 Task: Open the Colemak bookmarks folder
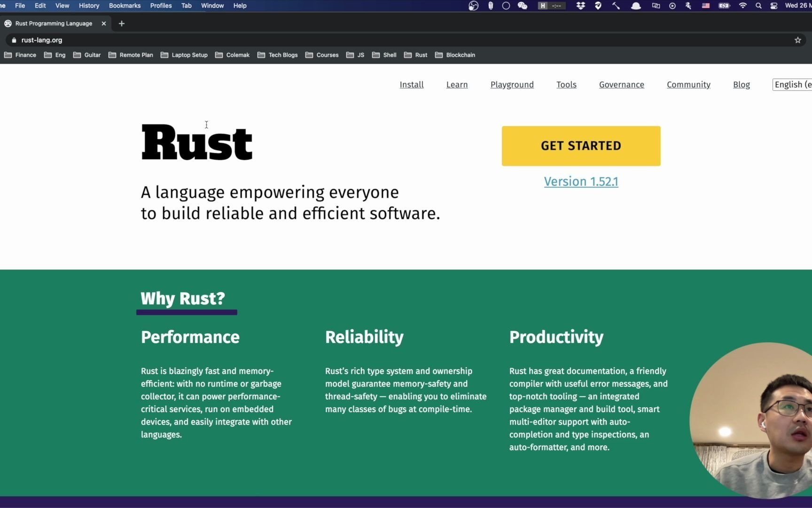[233, 55]
